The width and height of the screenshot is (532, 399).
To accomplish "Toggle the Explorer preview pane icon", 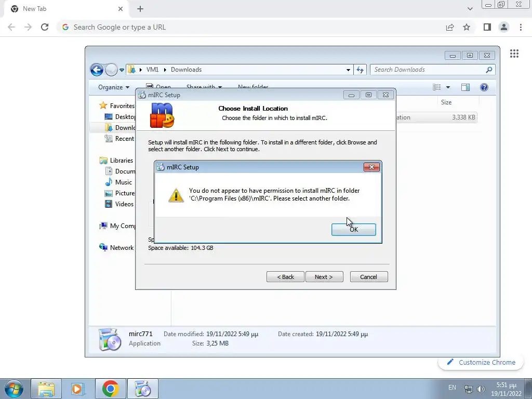I will pos(465,87).
